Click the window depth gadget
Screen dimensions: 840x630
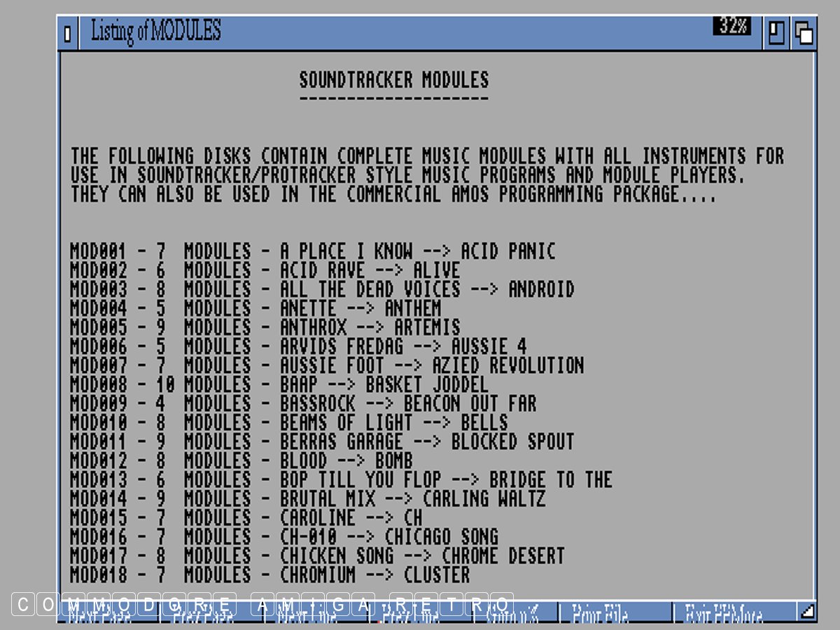[804, 33]
